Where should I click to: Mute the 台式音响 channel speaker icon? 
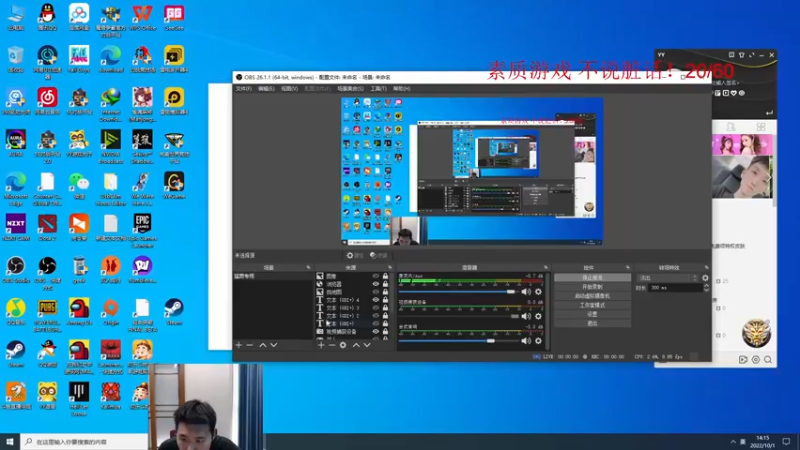(526, 341)
